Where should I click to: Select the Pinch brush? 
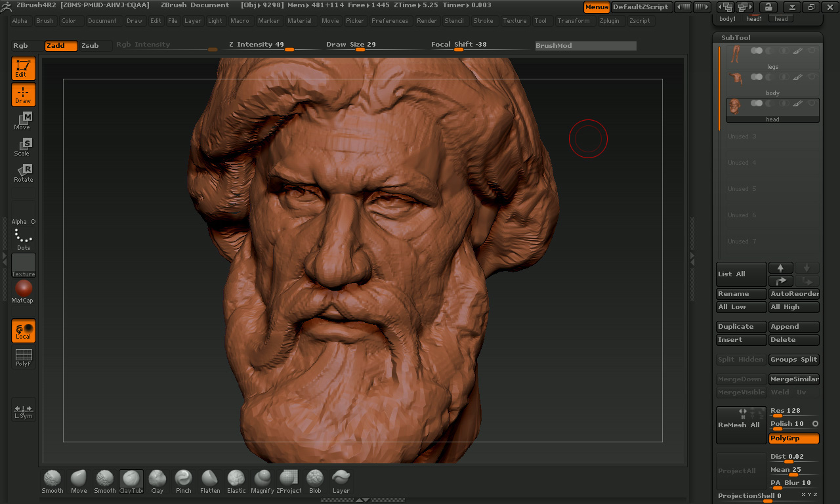pyautogui.click(x=184, y=481)
